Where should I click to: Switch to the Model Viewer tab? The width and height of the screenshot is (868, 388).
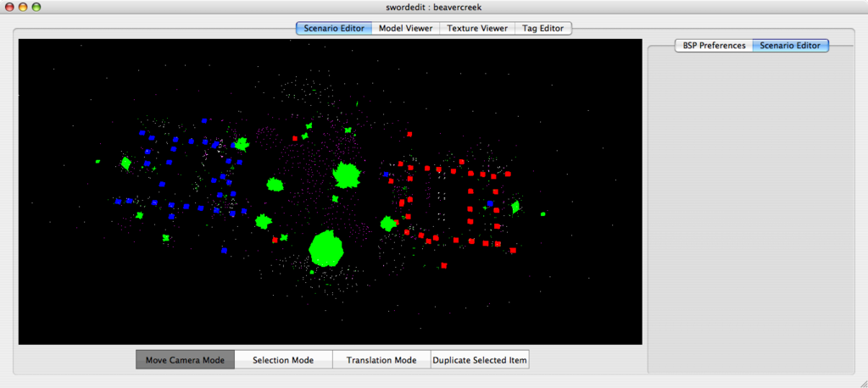click(405, 28)
